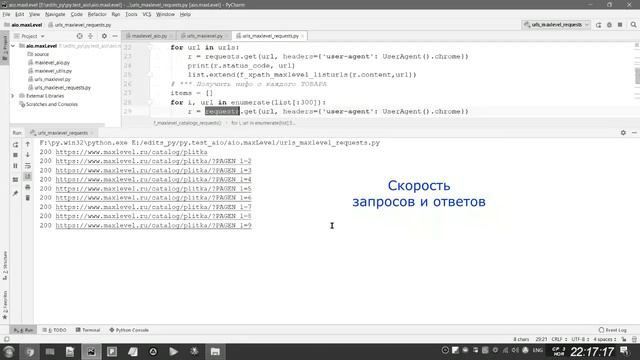Click the Down the stack trace arrow
The image size is (640, 360).
28,155
